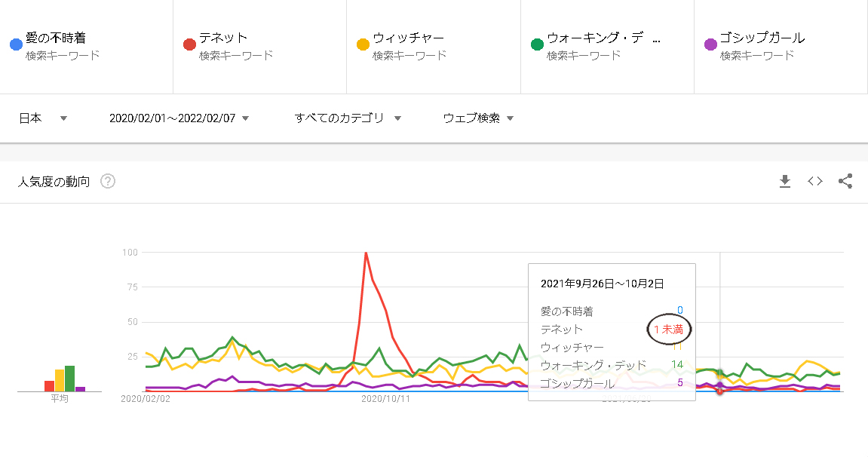
Task: Open the help icon beside 人気度の動向
Action: click(108, 181)
